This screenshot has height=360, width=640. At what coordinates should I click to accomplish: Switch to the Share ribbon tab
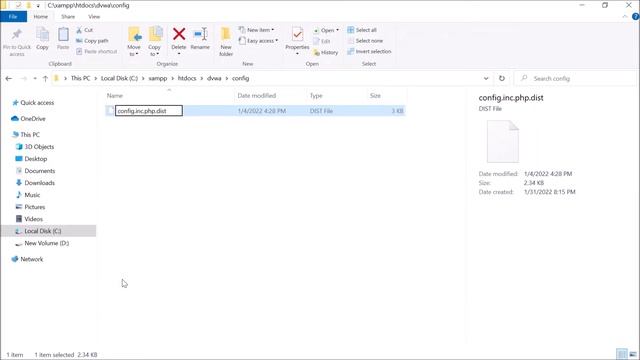pos(68,17)
